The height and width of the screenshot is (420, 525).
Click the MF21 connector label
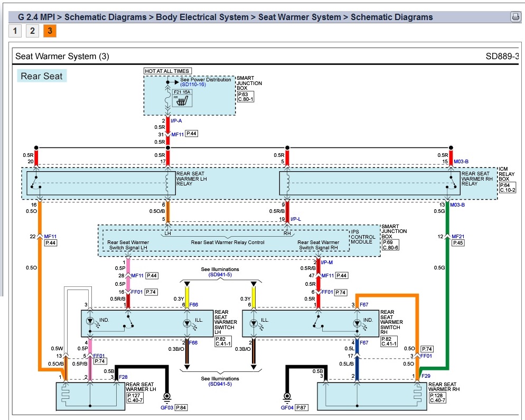click(458, 236)
